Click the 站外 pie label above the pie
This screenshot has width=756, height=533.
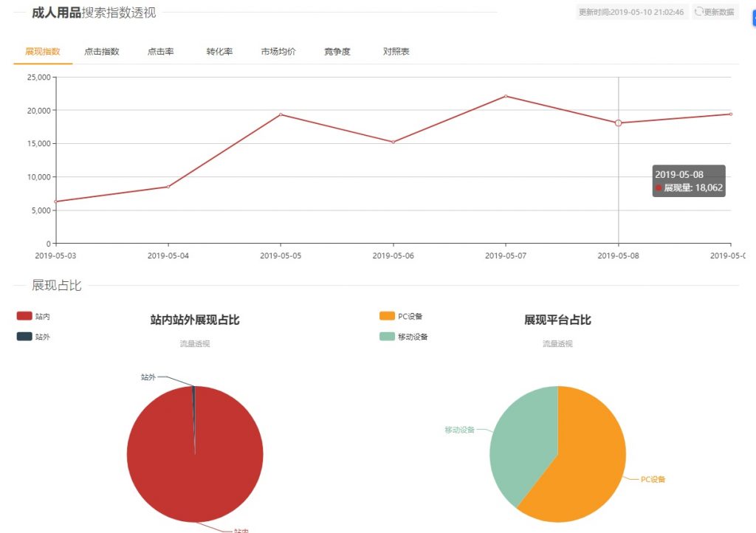[x=148, y=376]
